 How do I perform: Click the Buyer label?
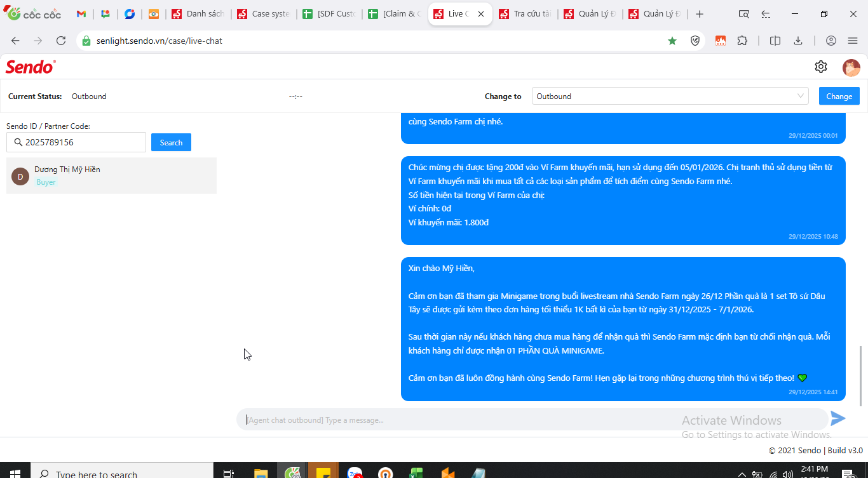pyautogui.click(x=46, y=182)
